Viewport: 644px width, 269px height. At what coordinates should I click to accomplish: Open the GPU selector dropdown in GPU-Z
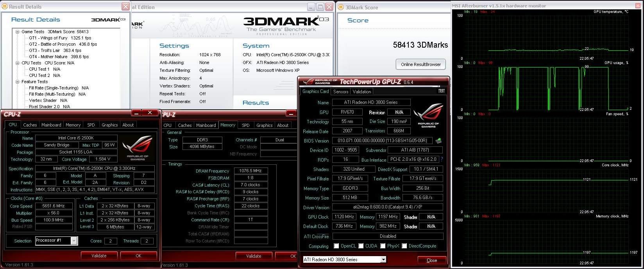tap(383, 259)
